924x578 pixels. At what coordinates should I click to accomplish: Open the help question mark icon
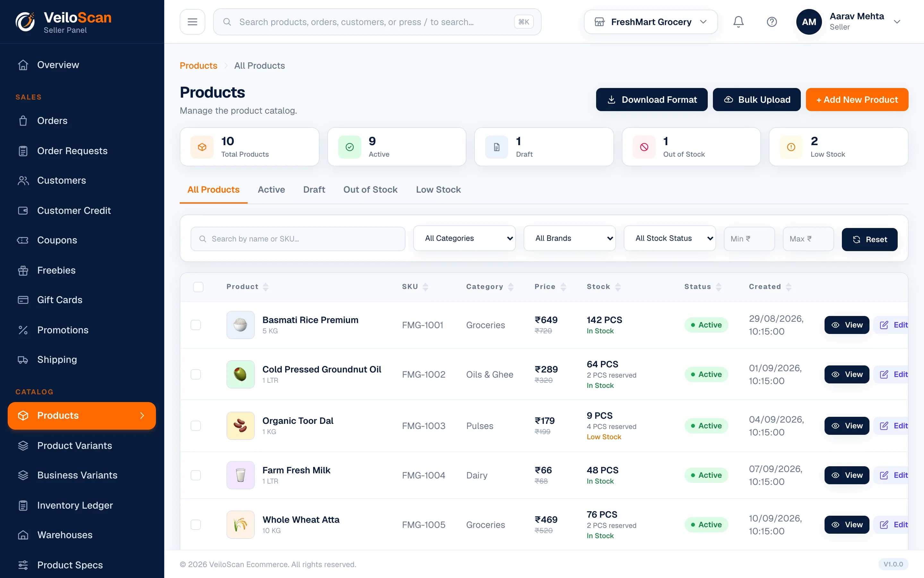[772, 22]
